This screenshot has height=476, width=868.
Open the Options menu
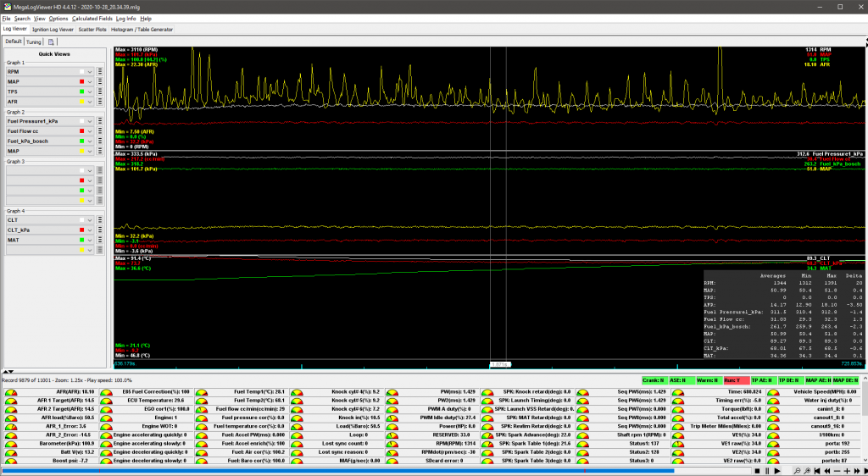point(58,19)
